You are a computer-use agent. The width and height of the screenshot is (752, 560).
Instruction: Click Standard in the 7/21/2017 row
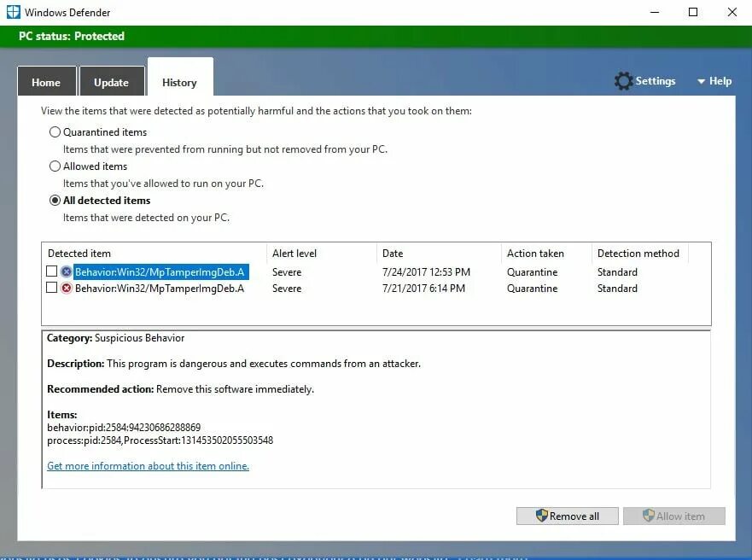(617, 289)
